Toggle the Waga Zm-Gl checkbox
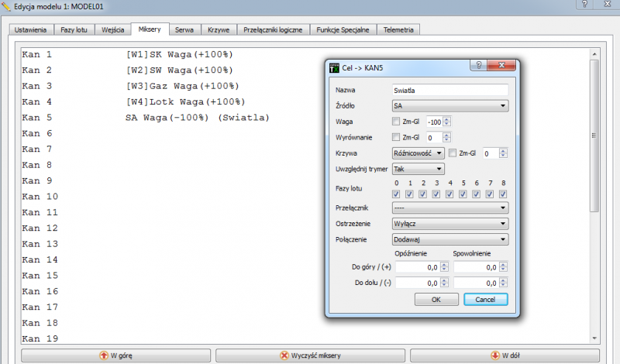620x364 pixels. click(x=397, y=122)
